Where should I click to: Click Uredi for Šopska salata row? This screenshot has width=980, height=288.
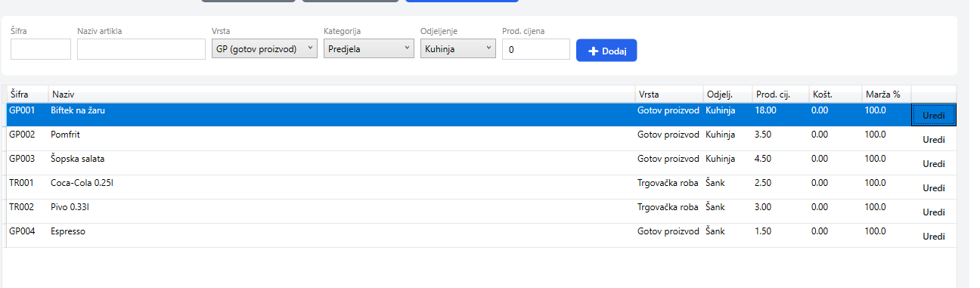coord(934,164)
